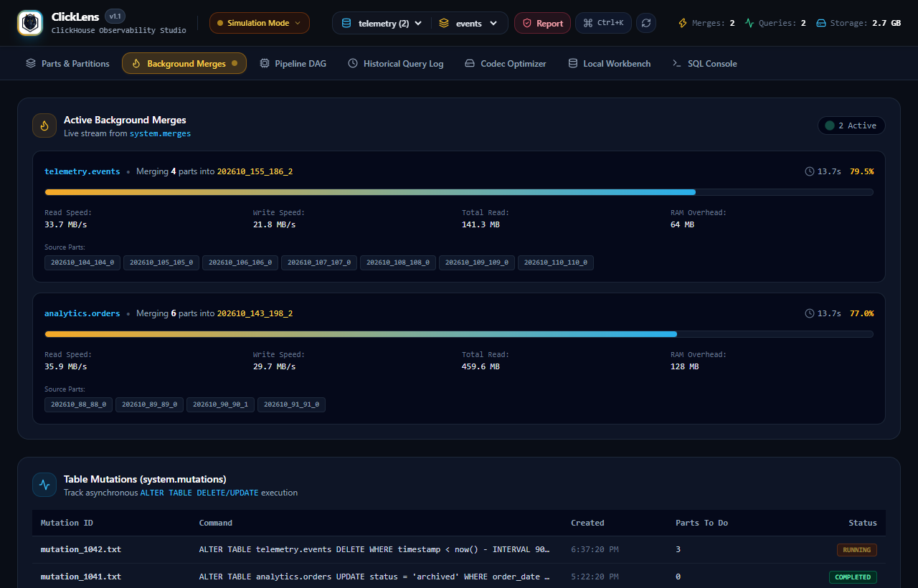This screenshot has height=588, width=918.
Task: Click the SQL Console prompt icon
Action: tap(676, 63)
